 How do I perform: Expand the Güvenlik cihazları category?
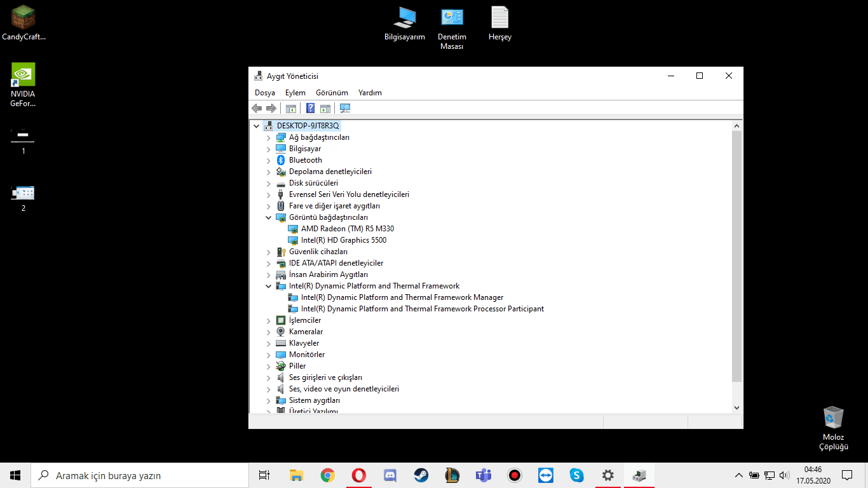pos(269,252)
